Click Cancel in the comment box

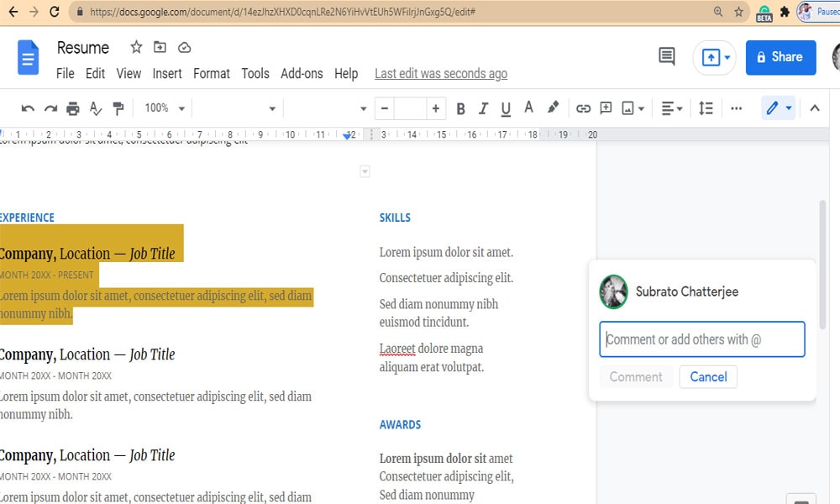click(x=708, y=376)
